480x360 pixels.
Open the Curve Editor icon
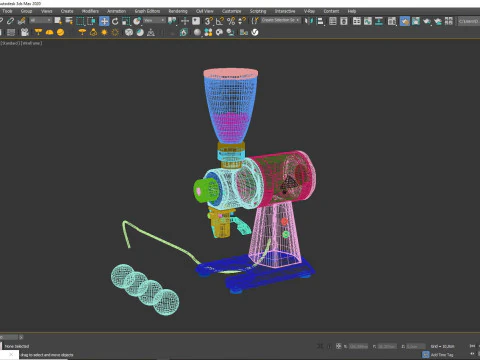pos(368,21)
